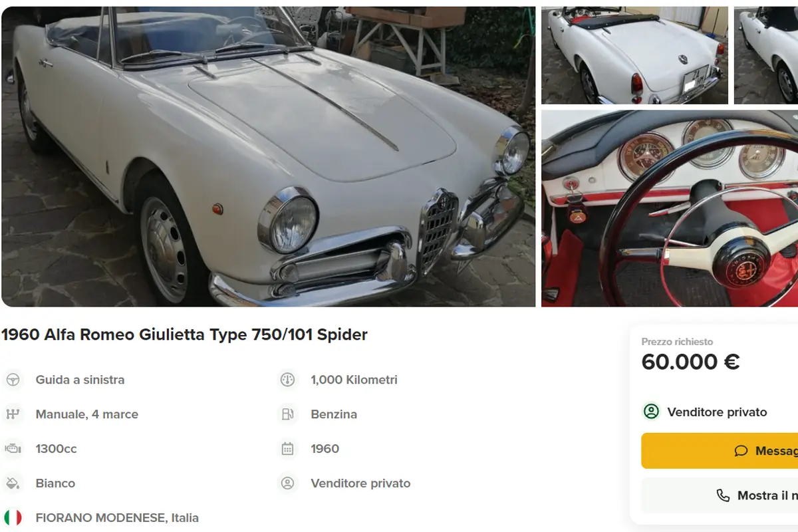Click the 1960 Alfa Romeo Giulietta listing title
Viewport: 798px width, 532px height.
pos(184,334)
